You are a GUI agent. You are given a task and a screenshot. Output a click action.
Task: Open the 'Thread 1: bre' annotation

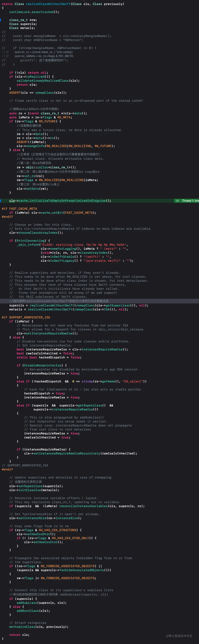click(x=190, y=201)
